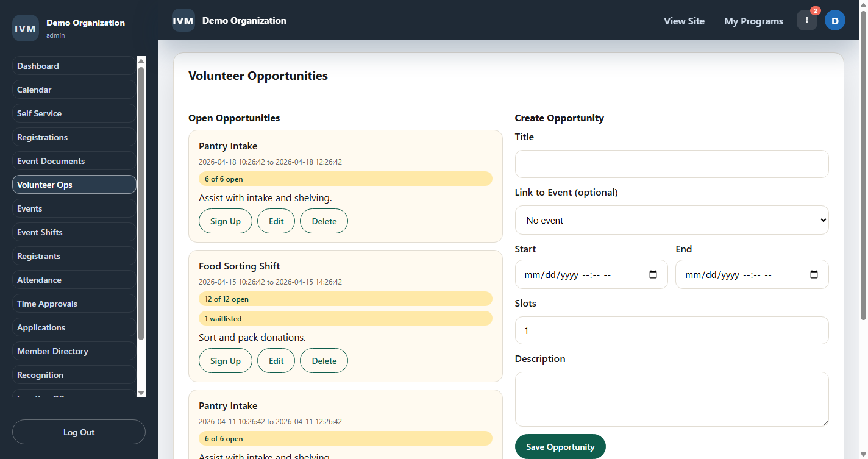Edit the Food Sorting Shift opportunity
This screenshot has width=868, height=459.
276,361
